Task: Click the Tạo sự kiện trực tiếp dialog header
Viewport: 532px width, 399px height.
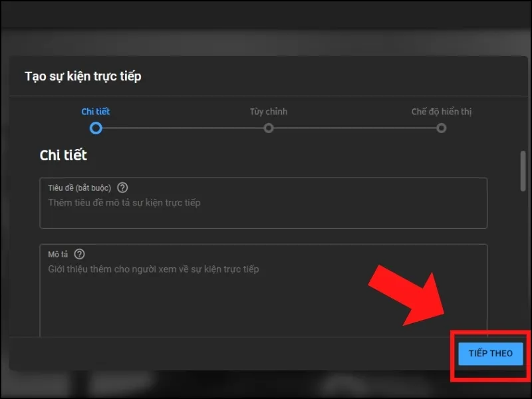Action: click(x=82, y=76)
